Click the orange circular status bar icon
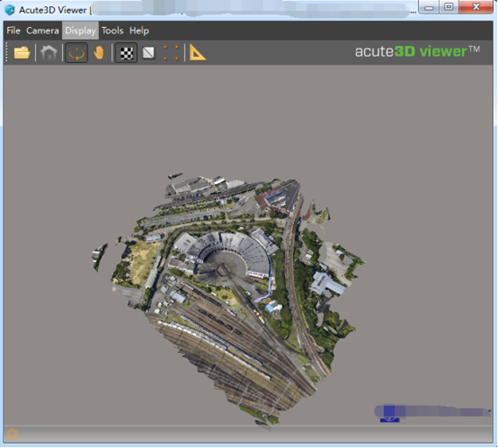 point(12,434)
